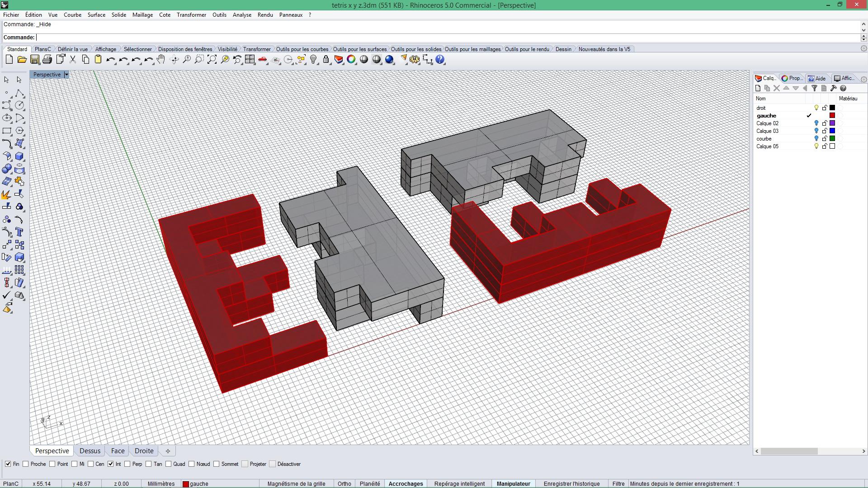Toggle visibility bulb of Calque 02 layer

[816, 123]
